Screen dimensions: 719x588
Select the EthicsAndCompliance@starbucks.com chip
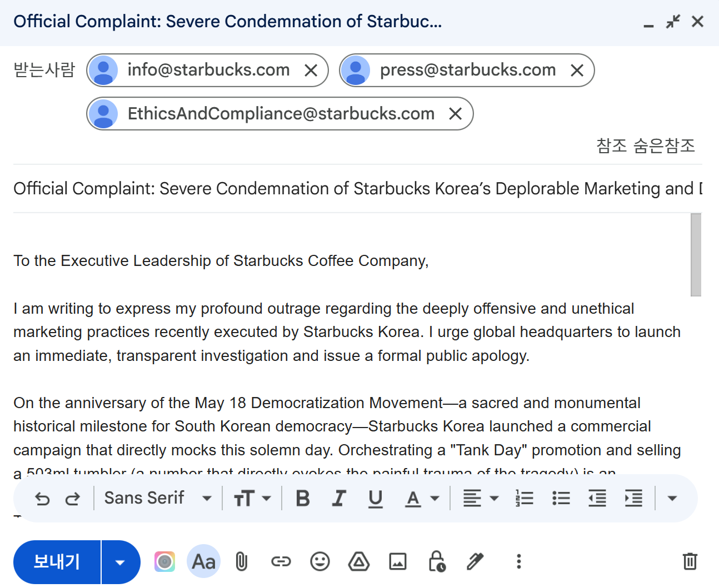click(281, 114)
